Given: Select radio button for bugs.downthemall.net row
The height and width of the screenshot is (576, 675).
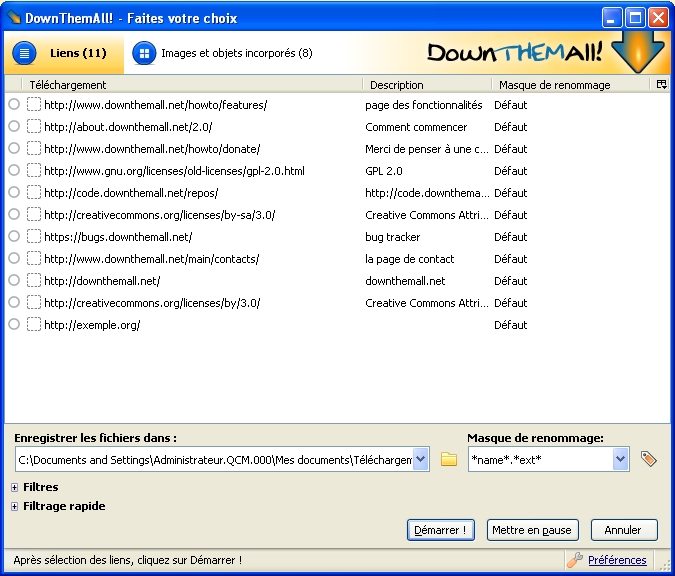Looking at the screenshot, I should tap(14, 237).
